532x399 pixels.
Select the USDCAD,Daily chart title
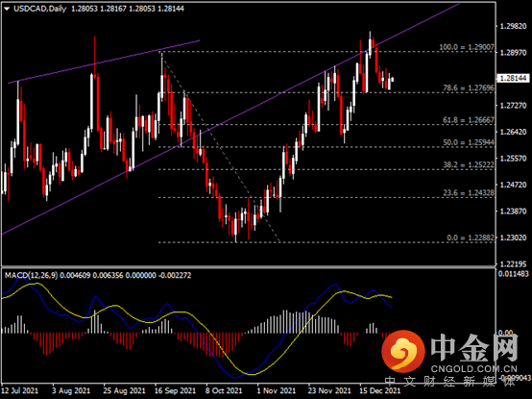pos(40,9)
